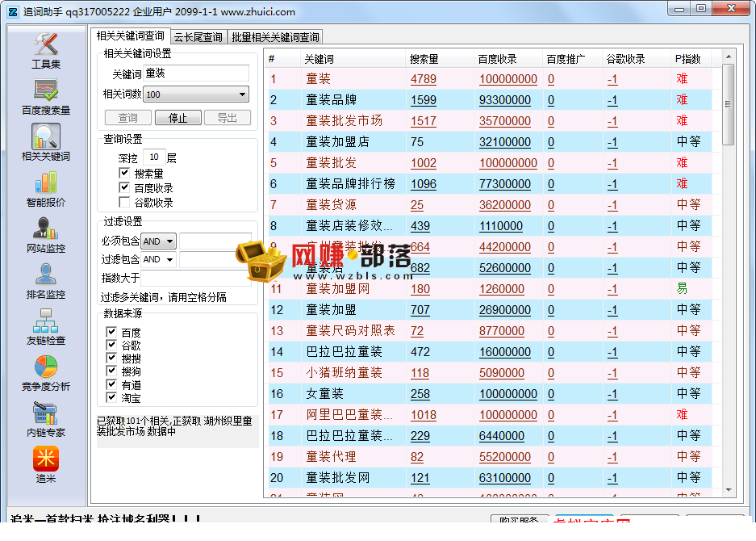The height and width of the screenshot is (541, 756).
Task: Click the 导出 button
Action: click(x=227, y=118)
